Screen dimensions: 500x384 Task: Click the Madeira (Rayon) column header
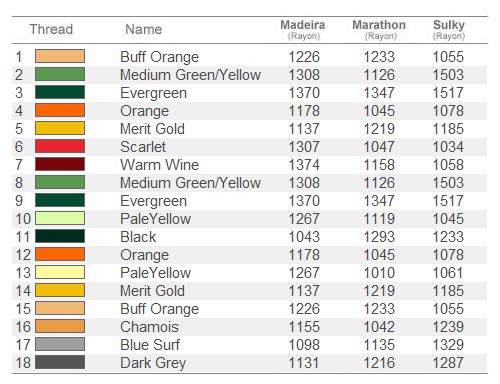(x=303, y=30)
